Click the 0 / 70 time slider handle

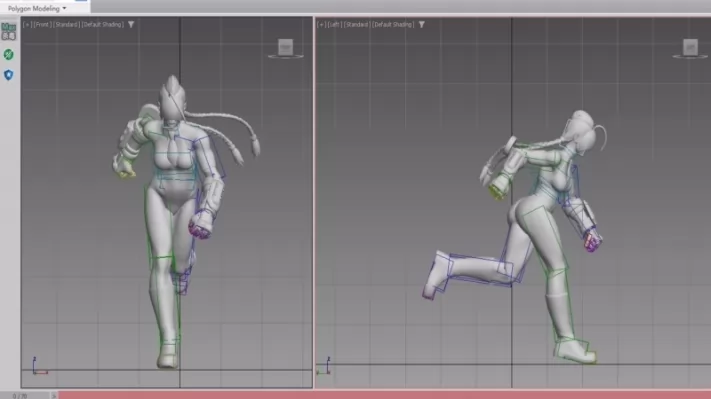pyautogui.click(x=25, y=396)
